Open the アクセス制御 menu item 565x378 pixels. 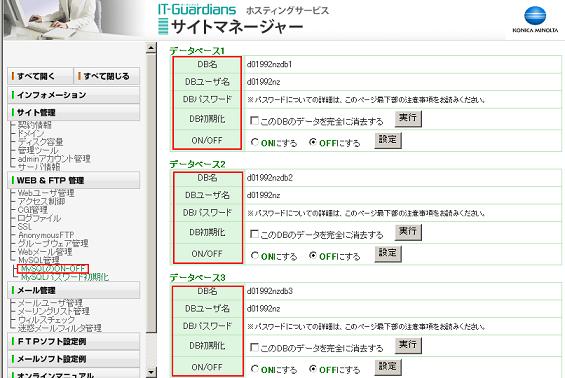coord(41,201)
